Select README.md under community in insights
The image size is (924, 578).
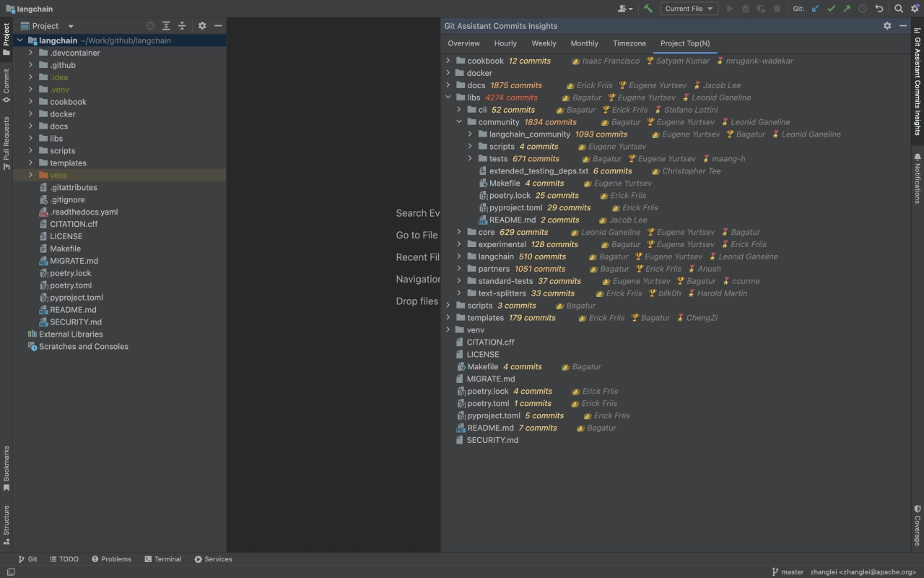(512, 220)
